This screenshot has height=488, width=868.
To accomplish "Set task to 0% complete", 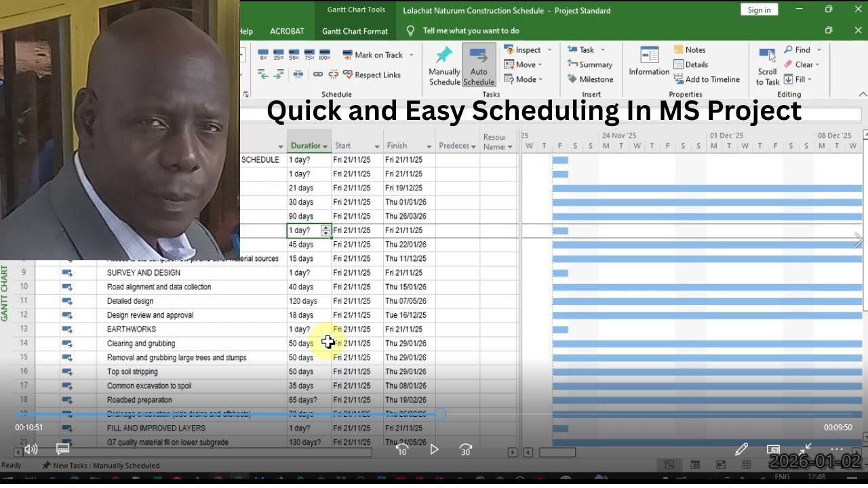I will click(x=263, y=55).
